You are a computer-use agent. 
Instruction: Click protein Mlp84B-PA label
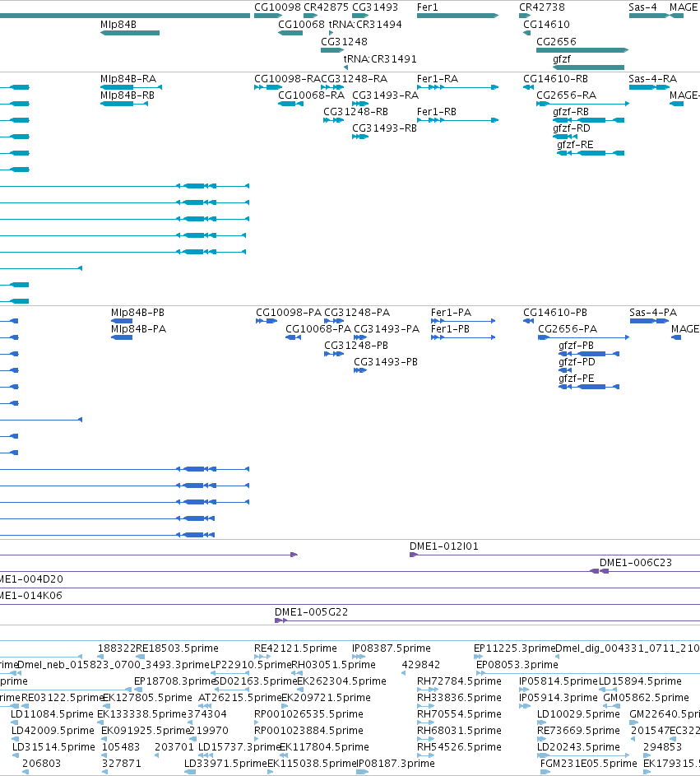[138, 329]
